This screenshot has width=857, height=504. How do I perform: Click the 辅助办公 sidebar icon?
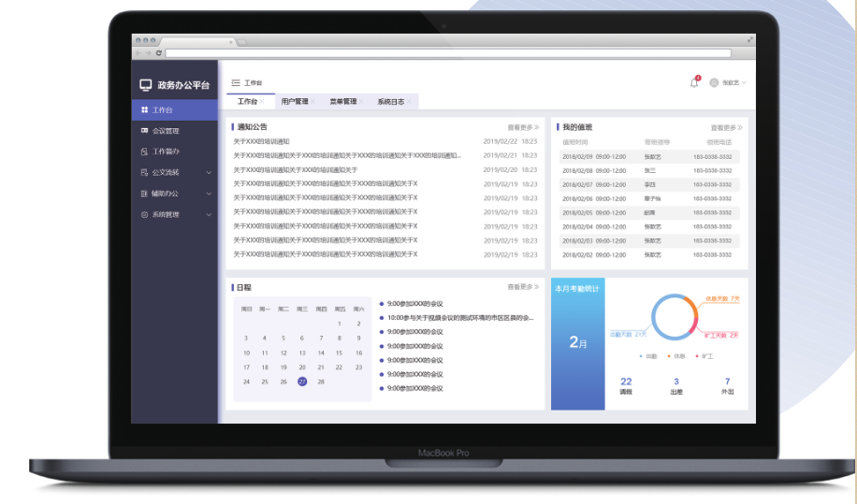pyautogui.click(x=144, y=194)
